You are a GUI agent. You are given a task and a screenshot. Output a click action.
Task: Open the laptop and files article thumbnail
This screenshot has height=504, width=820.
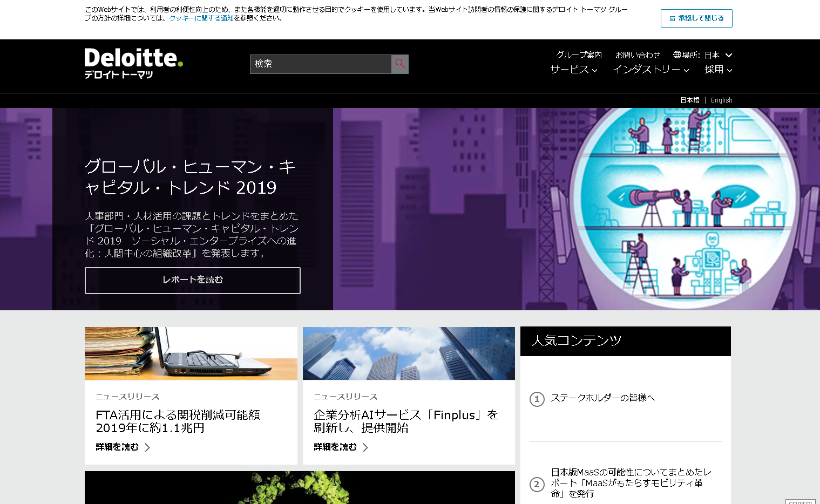(191, 353)
